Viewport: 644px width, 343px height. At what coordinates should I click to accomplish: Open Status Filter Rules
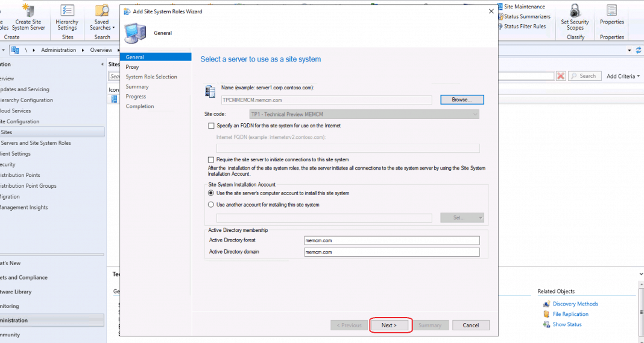(500, 27)
